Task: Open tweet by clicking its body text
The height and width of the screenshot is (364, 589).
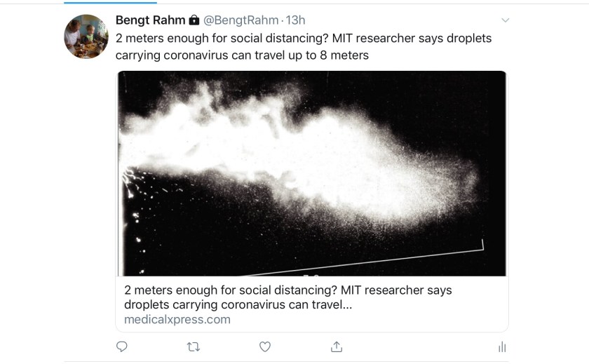Action: [x=303, y=38]
